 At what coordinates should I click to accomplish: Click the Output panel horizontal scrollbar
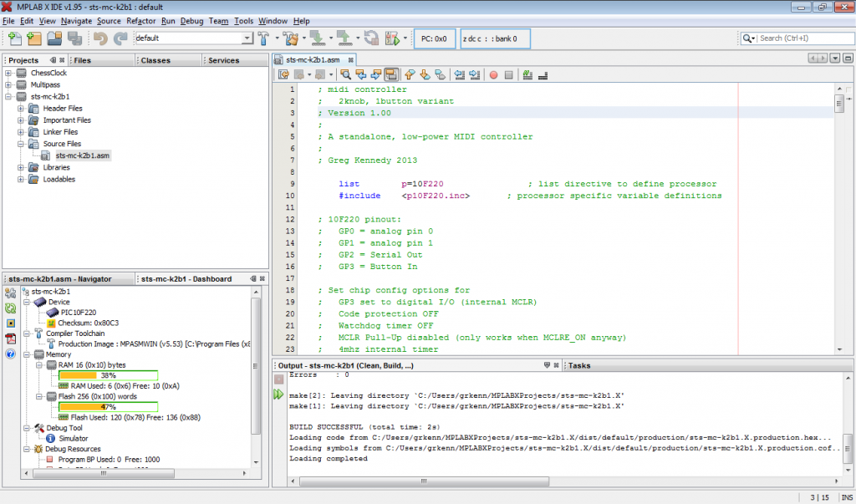click(x=424, y=481)
